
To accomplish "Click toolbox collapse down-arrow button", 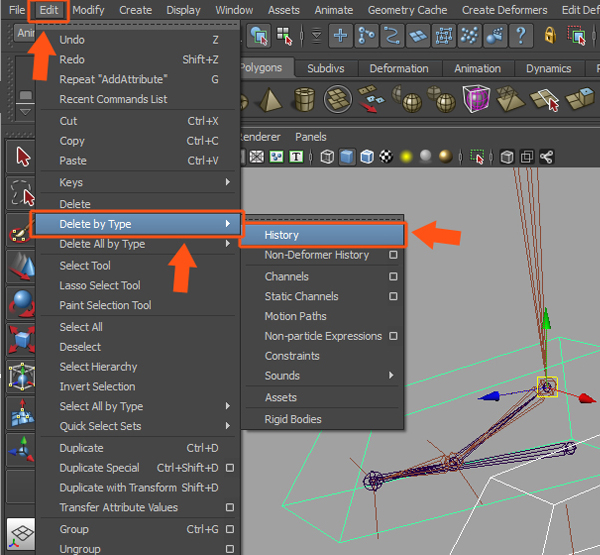I will click(25, 112).
